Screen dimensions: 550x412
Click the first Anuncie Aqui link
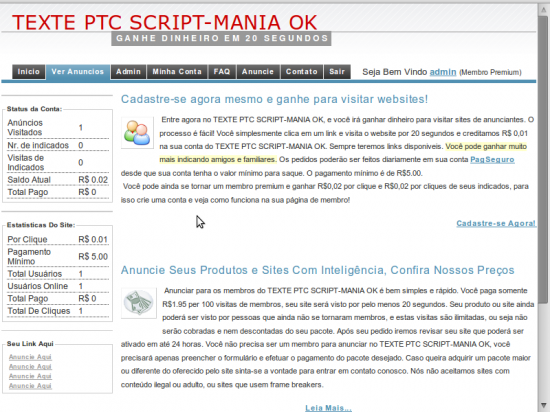pyautogui.click(x=30, y=357)
